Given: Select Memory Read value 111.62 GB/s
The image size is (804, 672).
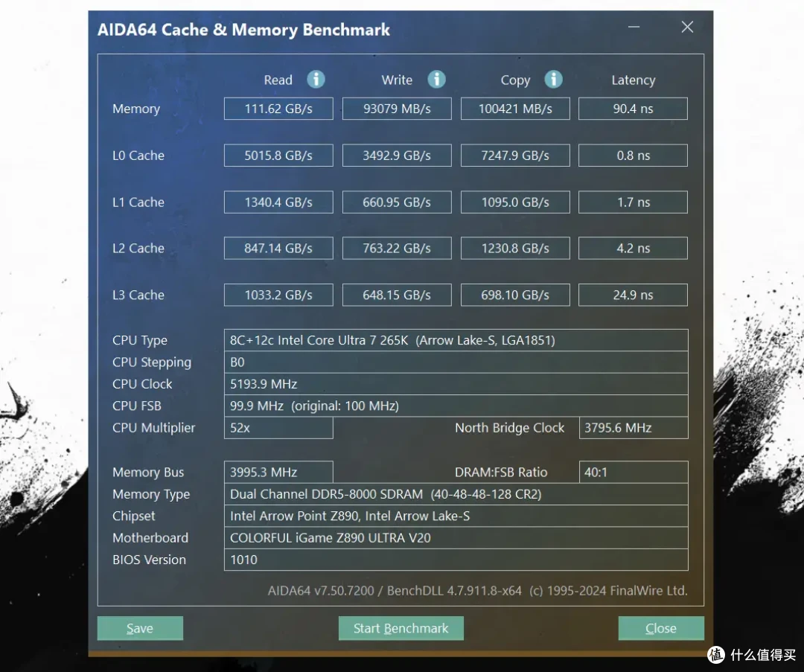Looking at the screenshot, I should [x=278, y=109].
